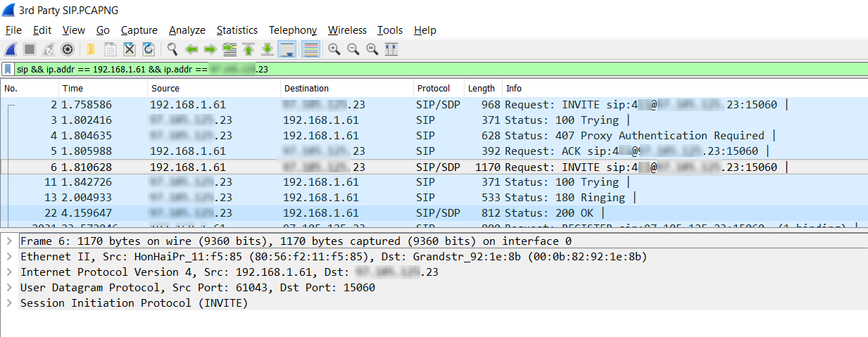Open the File menu
868x337 pixels.
coord(13,30)
